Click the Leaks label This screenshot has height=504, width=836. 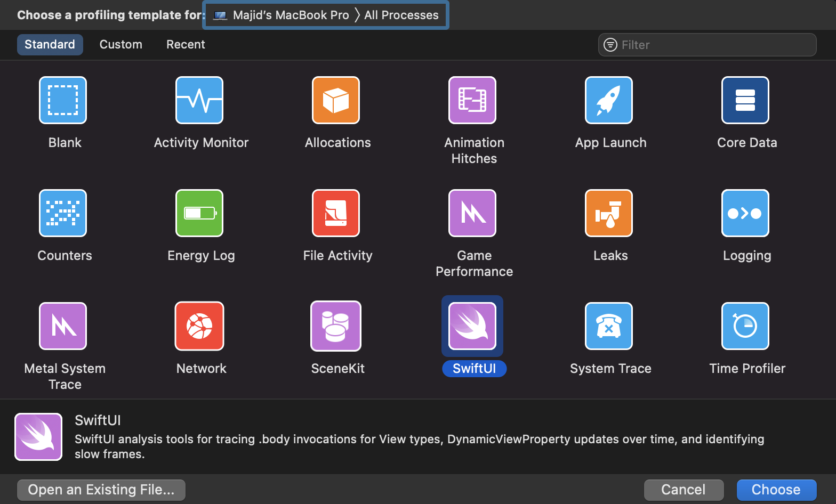click(x=610, y=256)
